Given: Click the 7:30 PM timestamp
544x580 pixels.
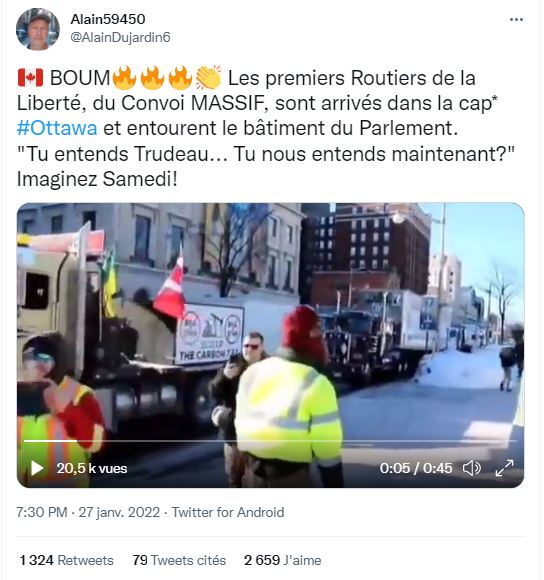Looking at the screenshot, I should coord(42,512).
